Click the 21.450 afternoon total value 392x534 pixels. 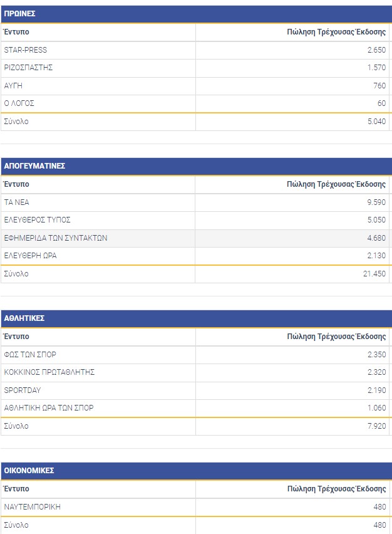point(375,274)
